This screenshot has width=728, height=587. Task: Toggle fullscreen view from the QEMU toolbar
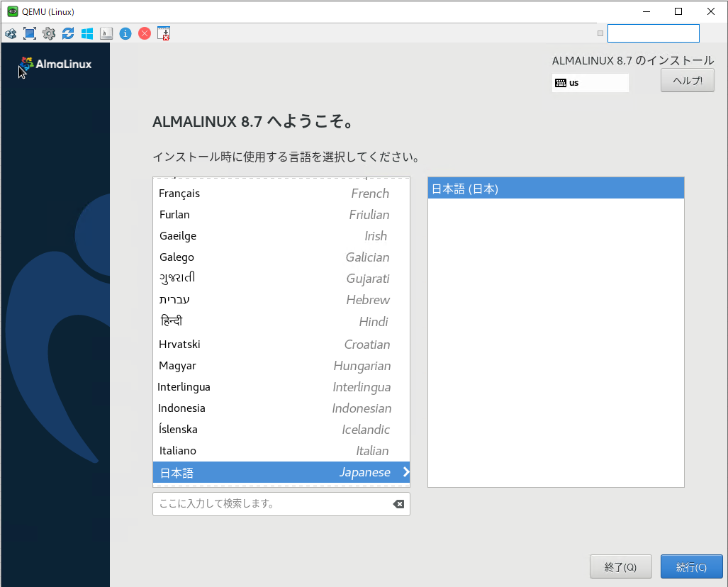pyautogui.click(x=30, y=33)
